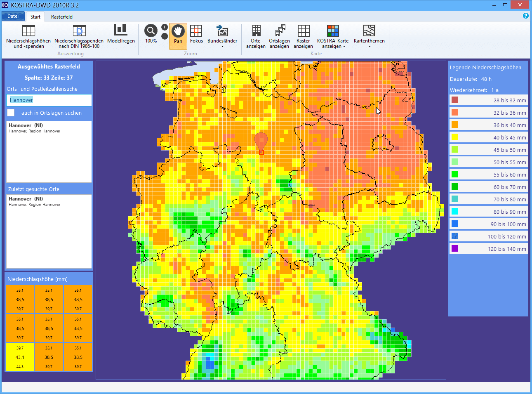Click the Fokus tool icon
The image size is (532, 394).
(x=196, y=31)
